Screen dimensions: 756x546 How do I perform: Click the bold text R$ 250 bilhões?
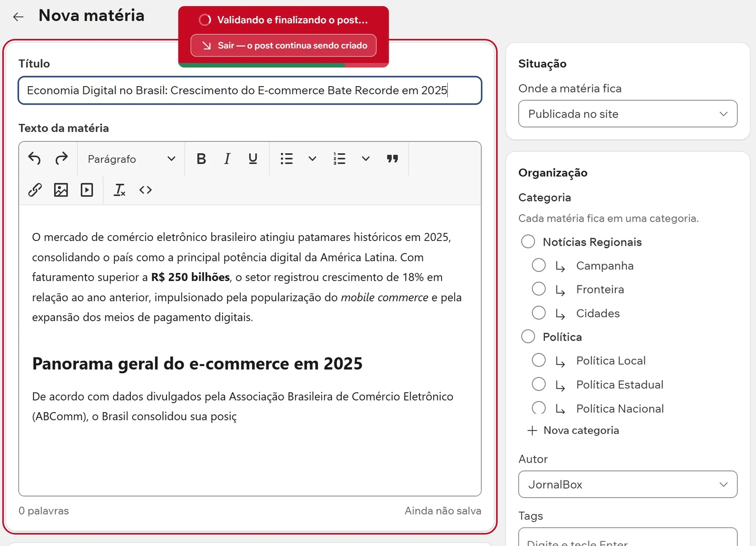pyautogui.click(x=191, y=277)
